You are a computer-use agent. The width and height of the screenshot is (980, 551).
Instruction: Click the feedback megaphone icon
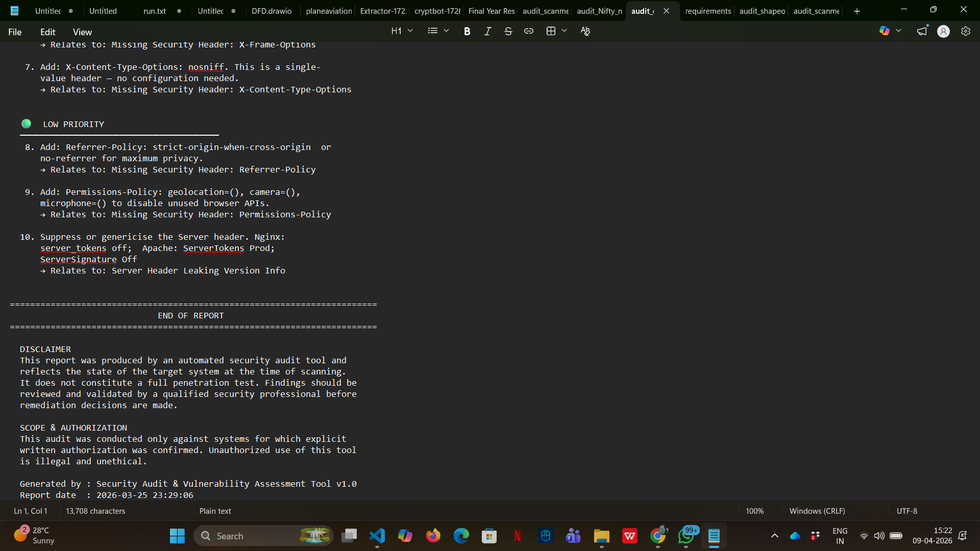point(922,31)
